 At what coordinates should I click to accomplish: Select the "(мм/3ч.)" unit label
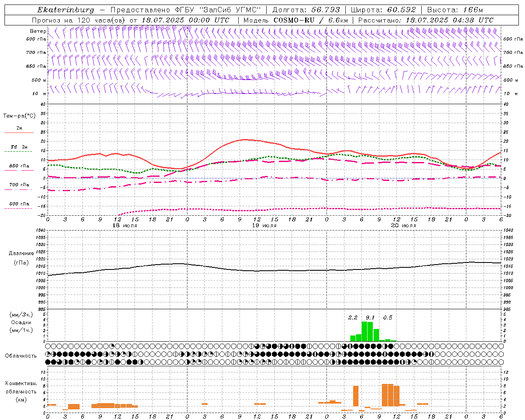pos(21,315)
